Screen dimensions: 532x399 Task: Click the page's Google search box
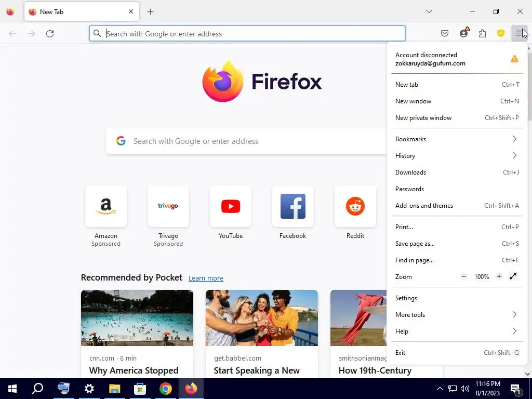pyautogui.click(x=246, y=141)
